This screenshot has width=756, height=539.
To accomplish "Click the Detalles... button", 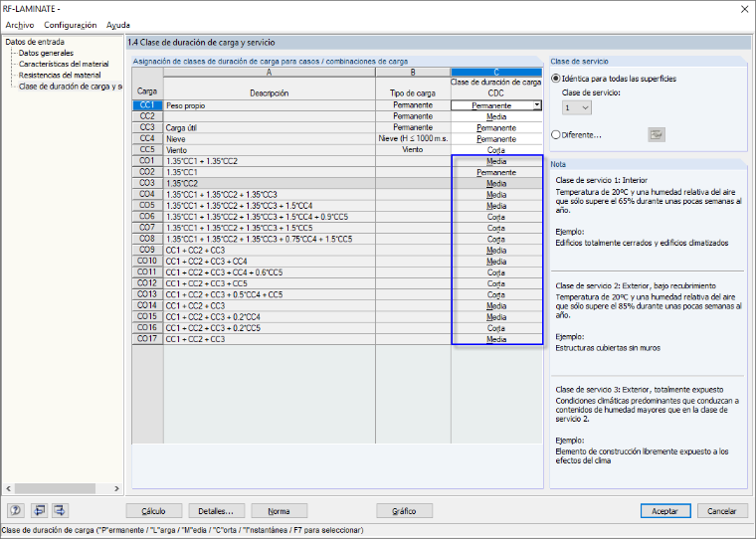I will [x=216, y=511].
